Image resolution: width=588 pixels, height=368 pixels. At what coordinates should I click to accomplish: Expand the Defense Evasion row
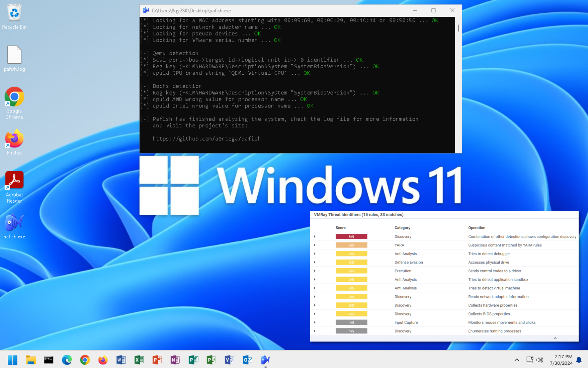click(315, 263)
